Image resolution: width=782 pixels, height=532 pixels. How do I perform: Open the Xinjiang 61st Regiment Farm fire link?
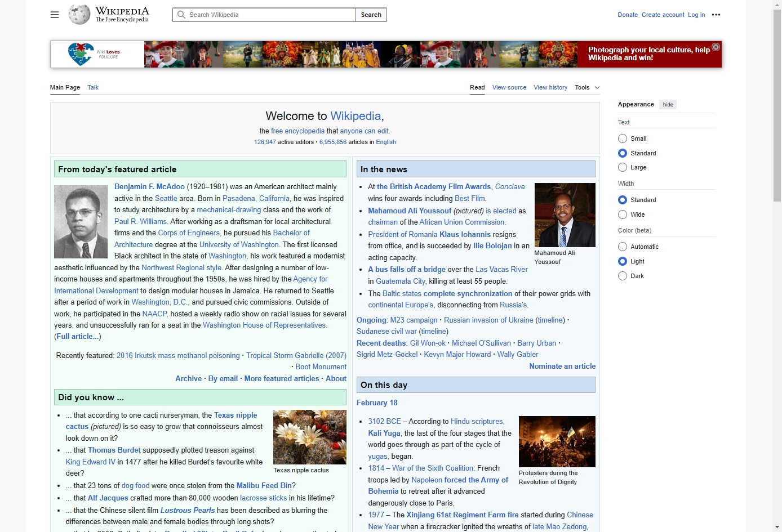coord(463,515)
